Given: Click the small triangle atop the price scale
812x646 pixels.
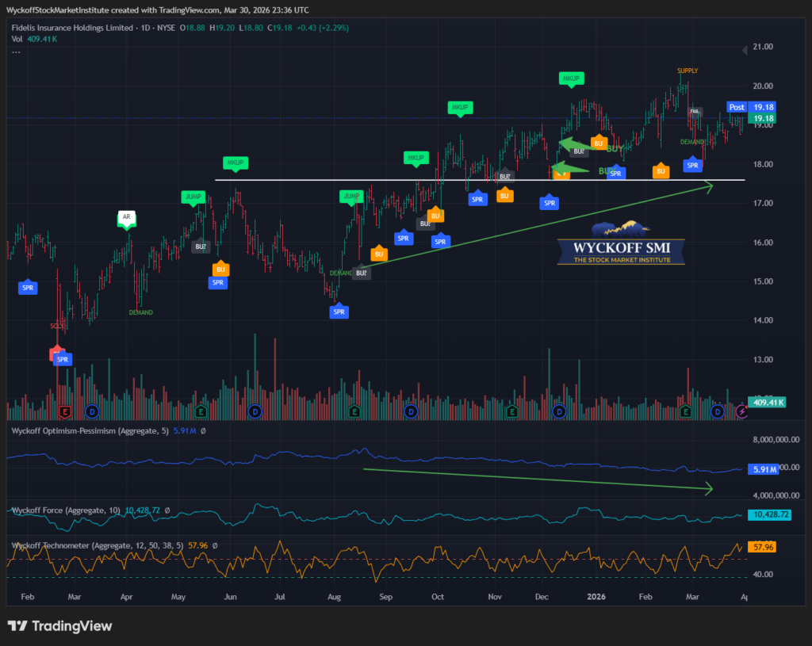Looking at the screenshot, I should (744, 48).
